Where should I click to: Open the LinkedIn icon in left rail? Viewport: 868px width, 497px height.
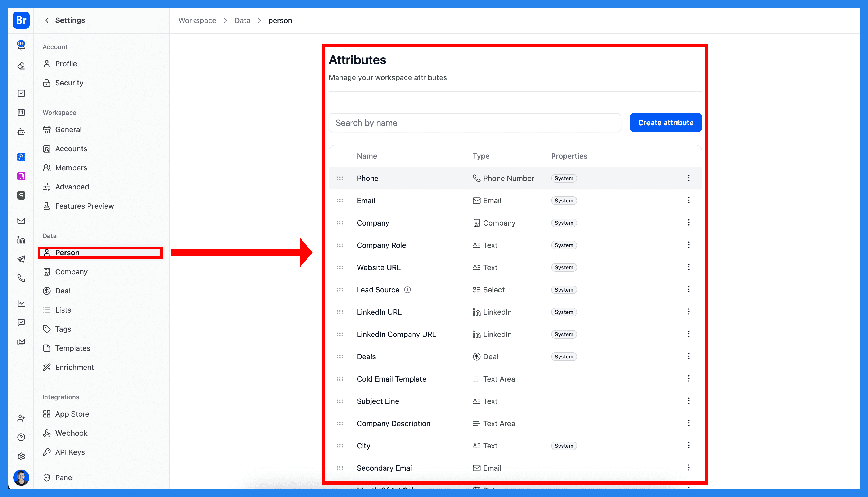click(21, 240)
